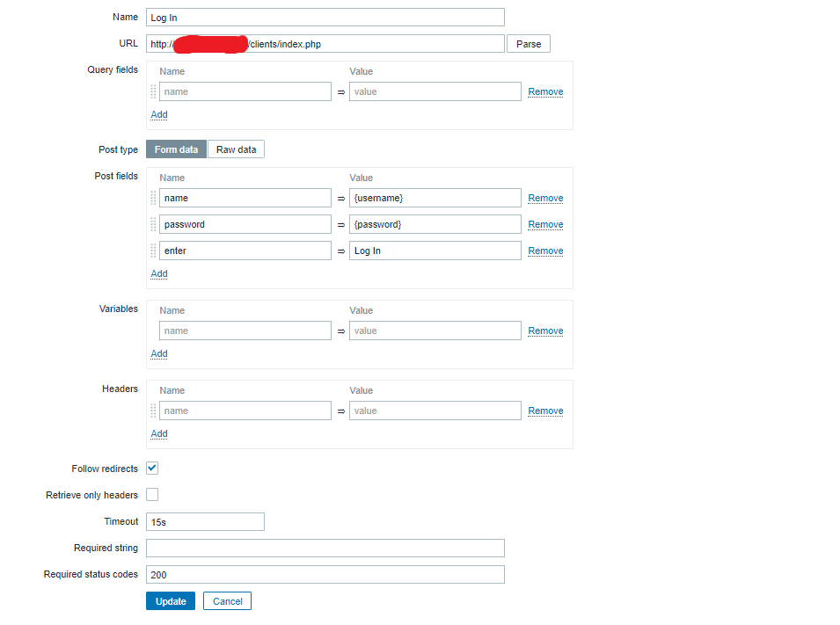The width and height of the screenshot is (840, 625).
Task: Click Variables value input
Action: click(435, 331)
